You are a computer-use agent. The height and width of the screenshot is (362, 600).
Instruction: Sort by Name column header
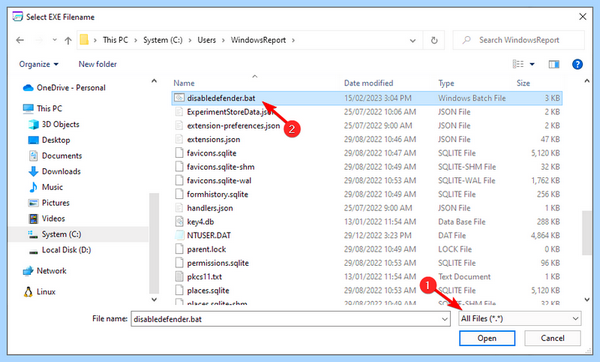coord(184,83)
